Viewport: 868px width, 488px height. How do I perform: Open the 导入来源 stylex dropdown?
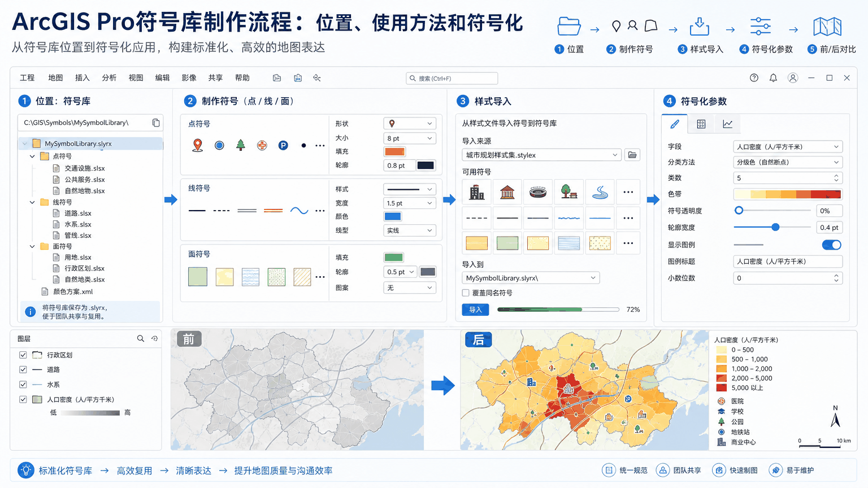tap(542, 155)
